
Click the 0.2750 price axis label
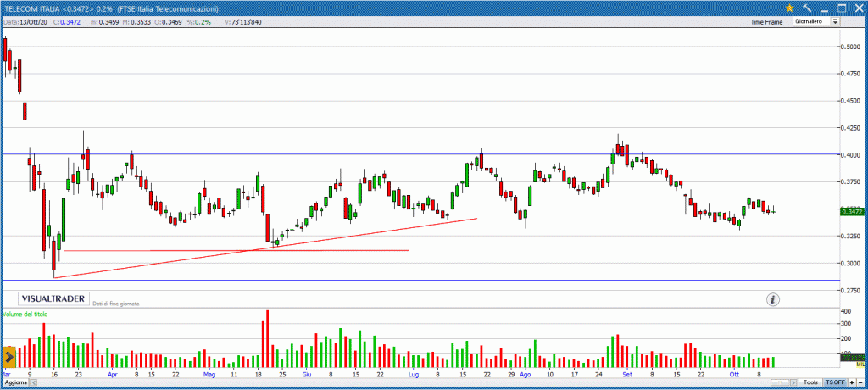(853, 291)
